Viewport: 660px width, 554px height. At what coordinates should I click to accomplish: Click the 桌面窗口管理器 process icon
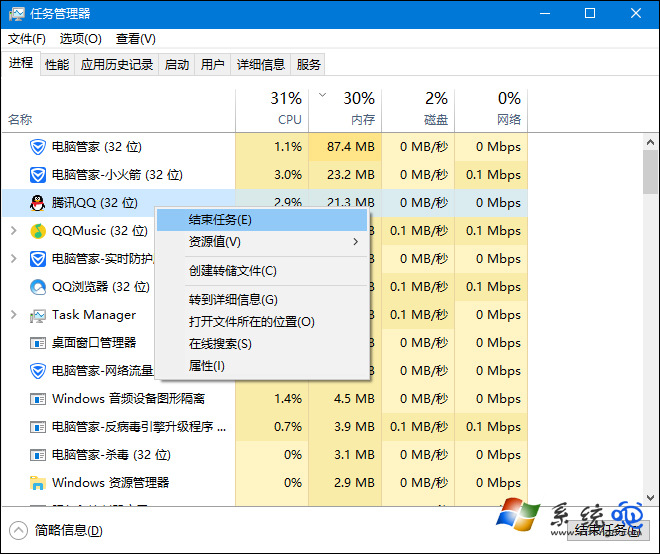[38, 343]
